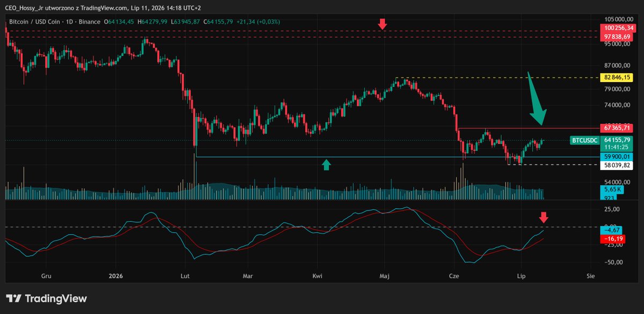The width and height of the screenshot is (644, 314).
Task: Click the 87000,00 price axis label
Action: coord(617,65)
